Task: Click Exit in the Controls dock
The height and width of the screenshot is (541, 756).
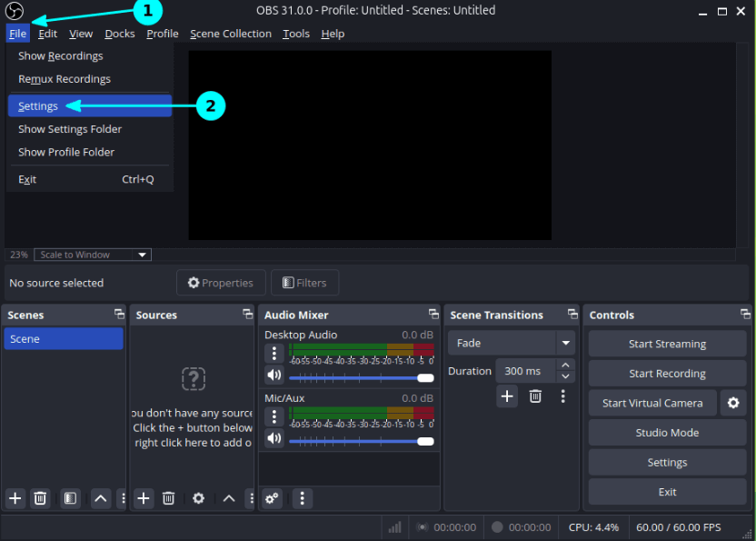Action: pyautogui.click(x=667, y=492)
